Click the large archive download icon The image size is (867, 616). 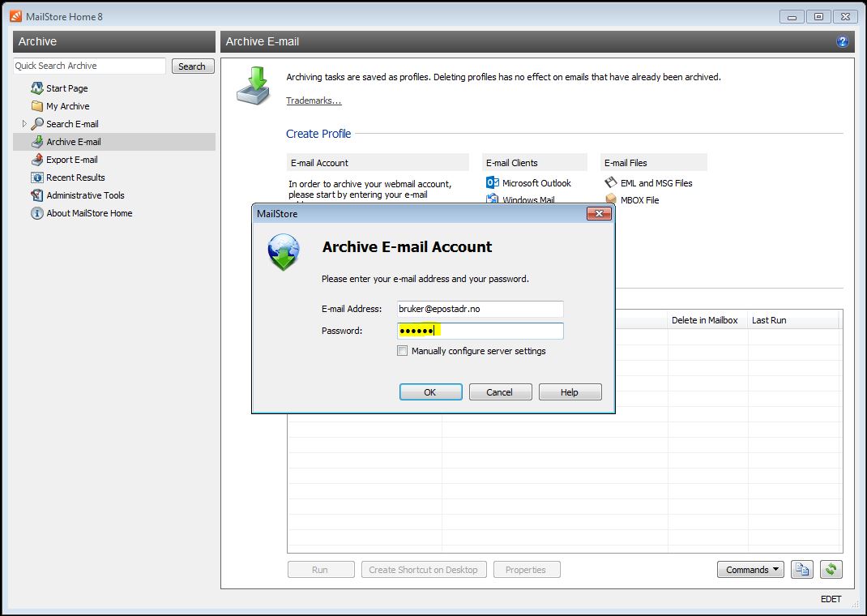(x=254, y=86)
